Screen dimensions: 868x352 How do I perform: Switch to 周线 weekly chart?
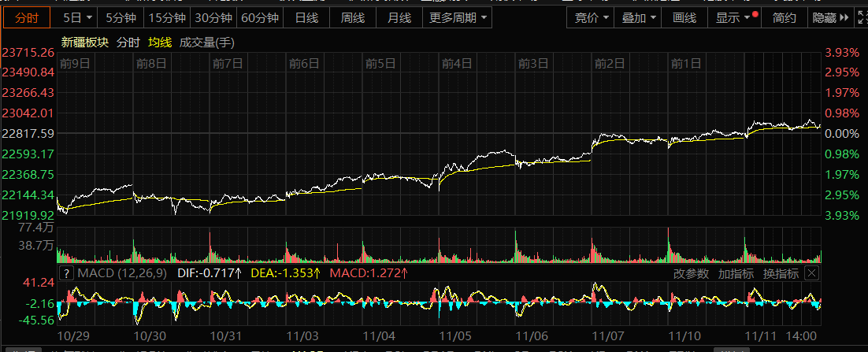[353, 17]
